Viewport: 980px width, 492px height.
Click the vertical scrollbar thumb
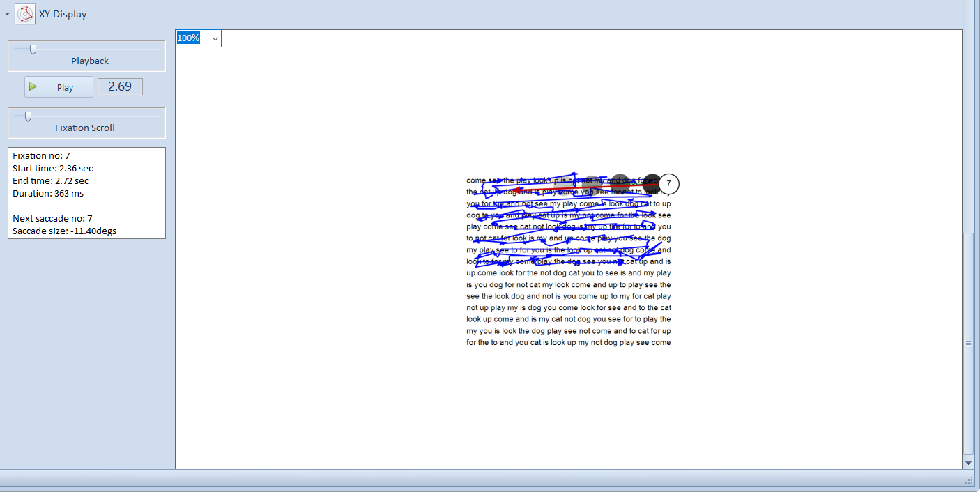(967, 344)
